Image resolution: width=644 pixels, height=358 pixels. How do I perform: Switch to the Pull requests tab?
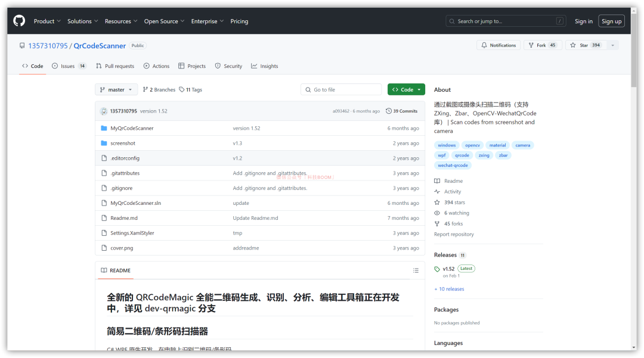[115, 66]
